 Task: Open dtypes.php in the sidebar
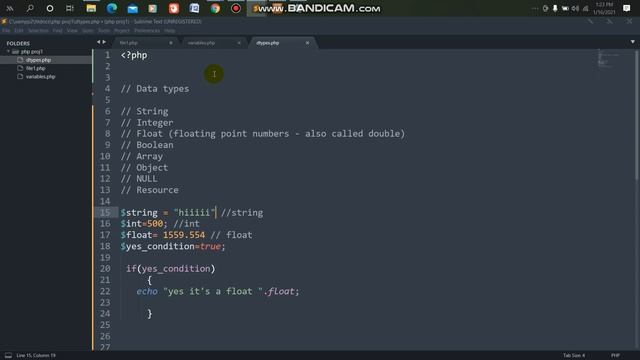(38, 60)
